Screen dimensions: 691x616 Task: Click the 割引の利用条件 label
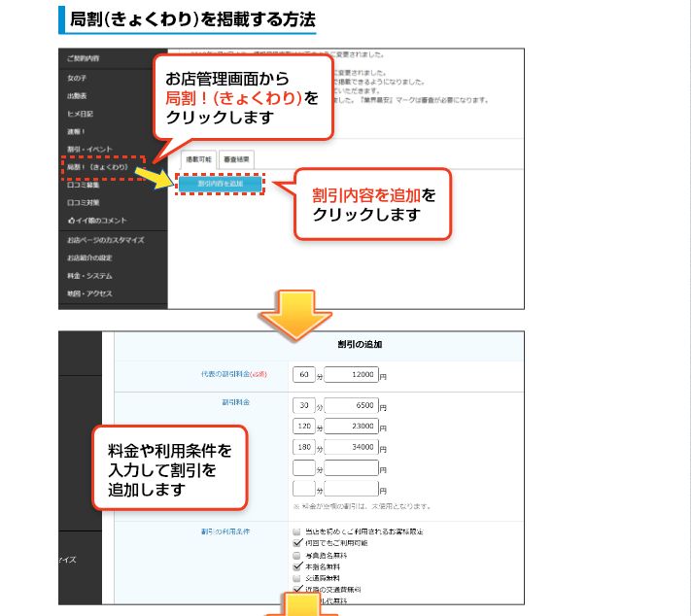pyautogui.click(x=225, y=531)
